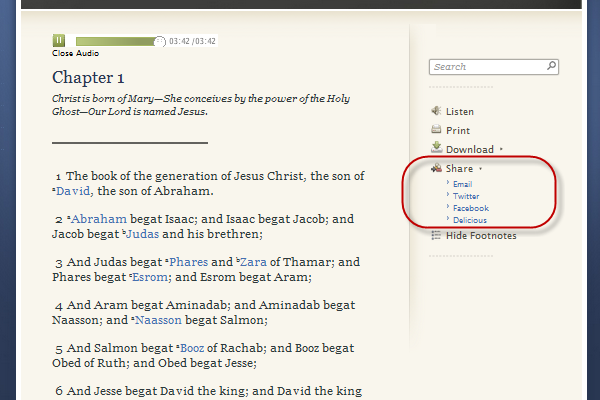
Task: Open the Abraham footnote in verse 2
Action: 98,219
